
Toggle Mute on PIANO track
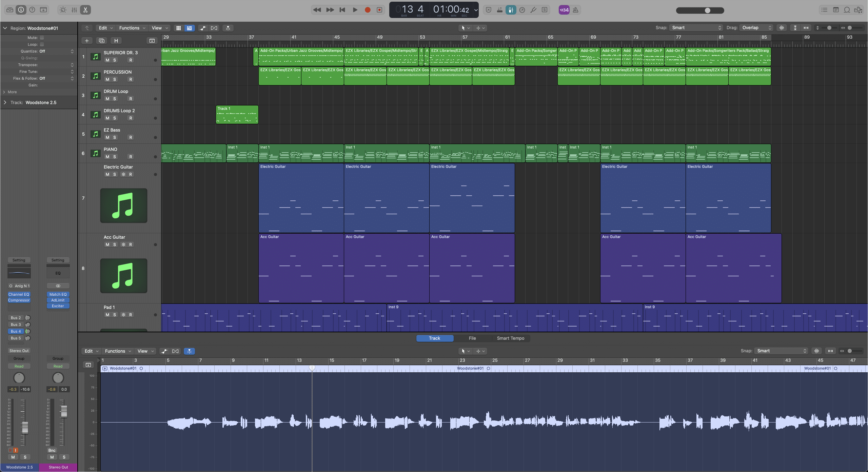click(107, 157)
